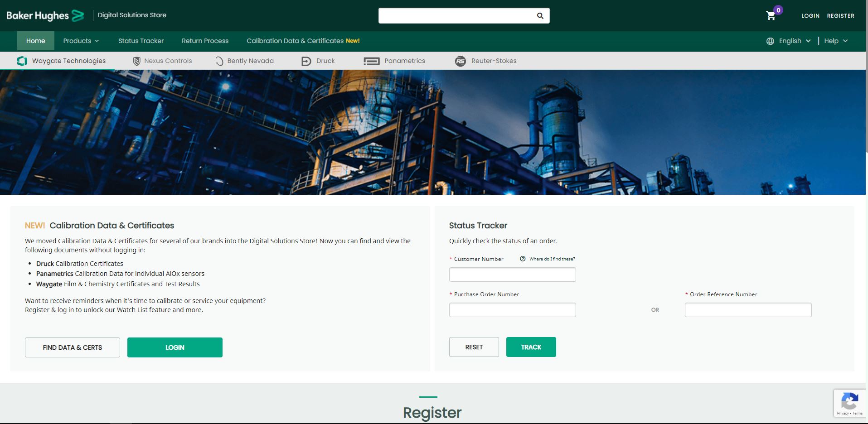868x424 pixels.
Task: Click the 'Druck Calibration Certificates' bullet text
Action: click(x=80, y=264)
